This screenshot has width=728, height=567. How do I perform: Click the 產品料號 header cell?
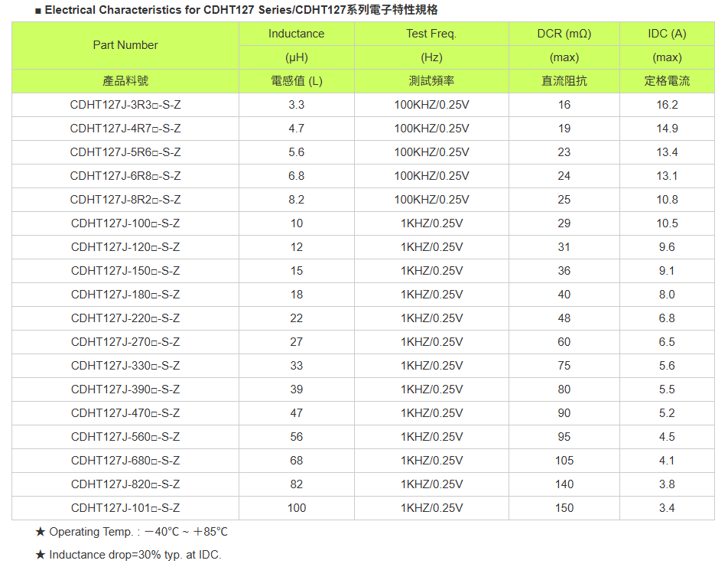pos(125,81)
